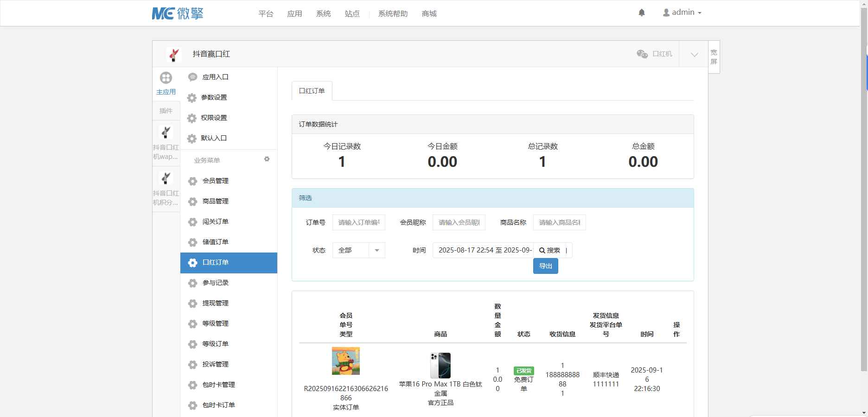Click the 导出 export button
The width and height of the screenshot is (868, 417).
click(x=545, y=266)
